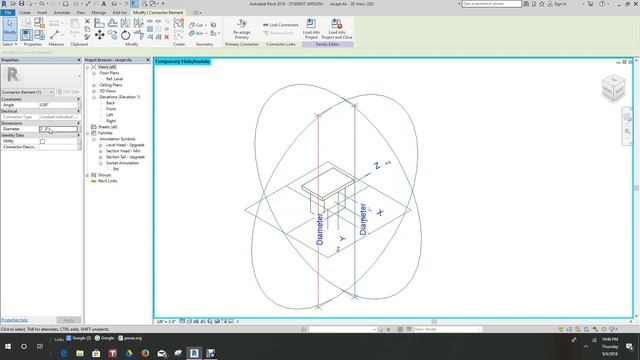Open the Manage ribbon tab
The height and width of the screenshot is (360, 640).
pyautogui.click(x=99, y=13)
